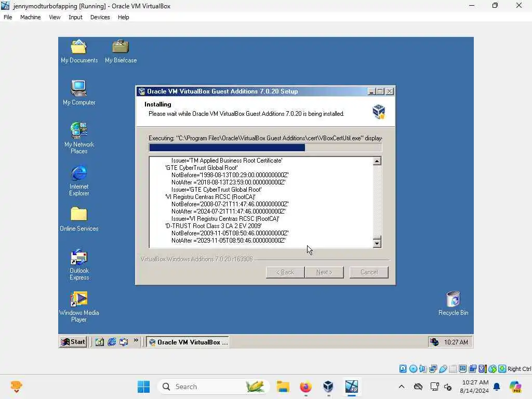Select the Windows Media Player shortcut

(79, 307)
